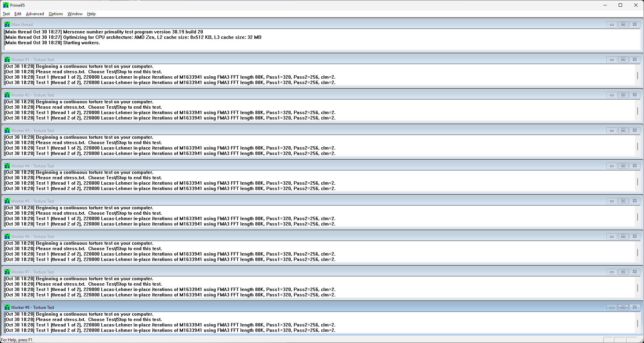The width and height of the screenshot is (644, 343).
Task: Open the Help menu
Action: (91, 14)
